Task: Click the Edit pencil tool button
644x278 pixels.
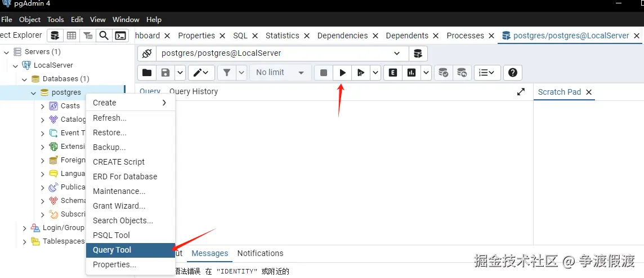Action: (202, 73)
